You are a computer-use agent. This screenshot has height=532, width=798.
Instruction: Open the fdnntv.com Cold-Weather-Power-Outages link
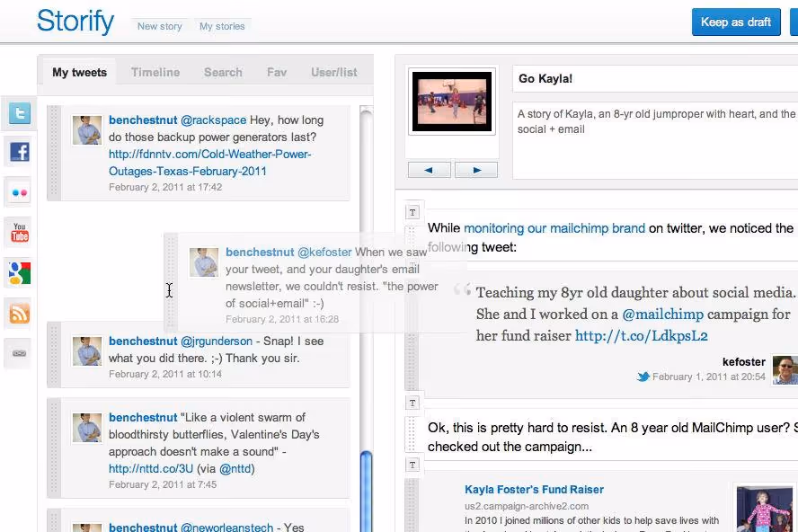(x=209, y=163)
